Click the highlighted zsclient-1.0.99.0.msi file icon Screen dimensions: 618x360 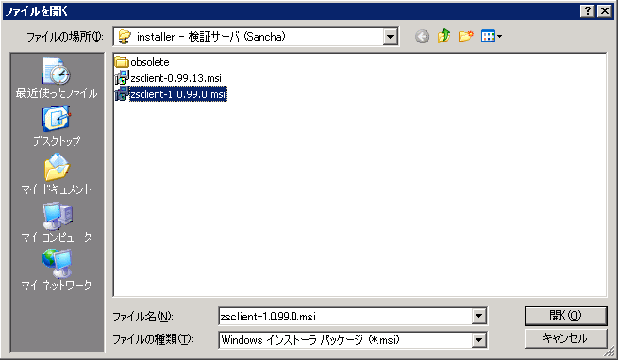[122, 94]
